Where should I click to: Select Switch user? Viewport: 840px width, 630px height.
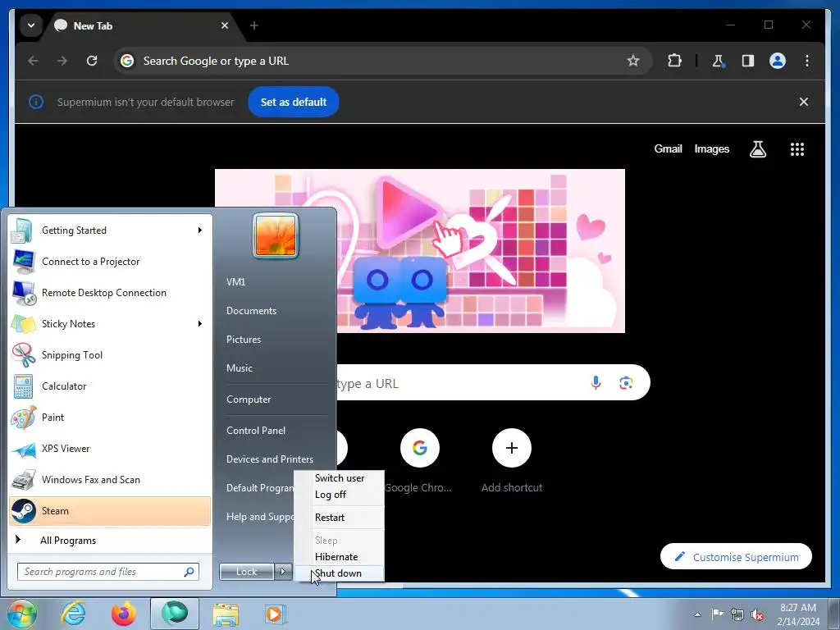point(339,478)
